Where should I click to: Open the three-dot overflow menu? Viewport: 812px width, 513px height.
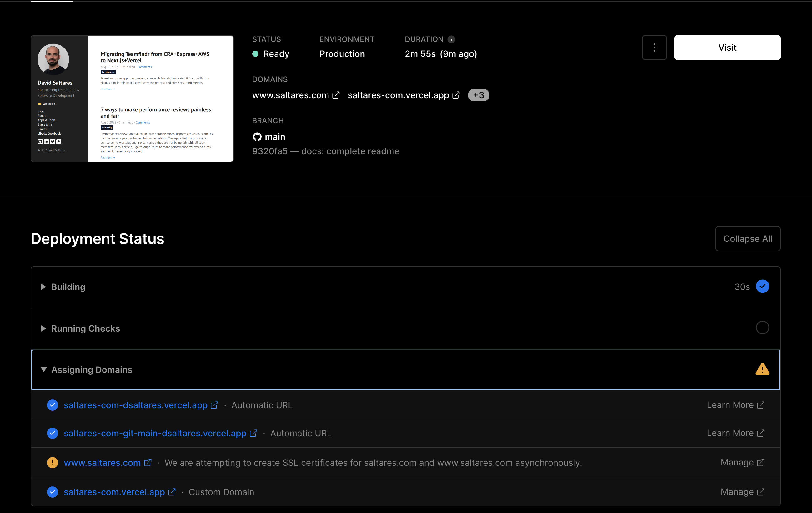coord(654,48)
